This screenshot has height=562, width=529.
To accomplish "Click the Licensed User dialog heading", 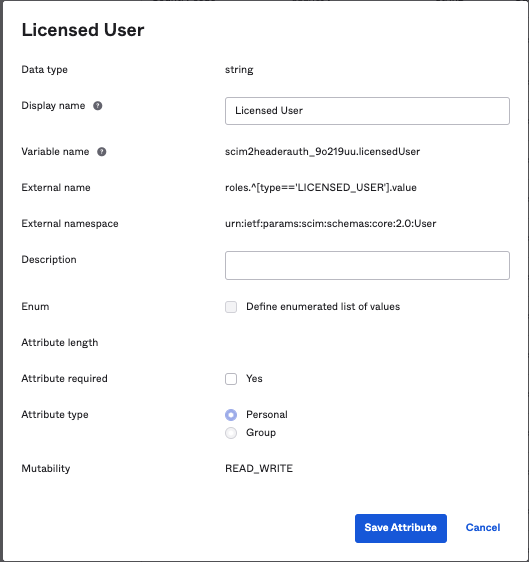I will (83, 30).
